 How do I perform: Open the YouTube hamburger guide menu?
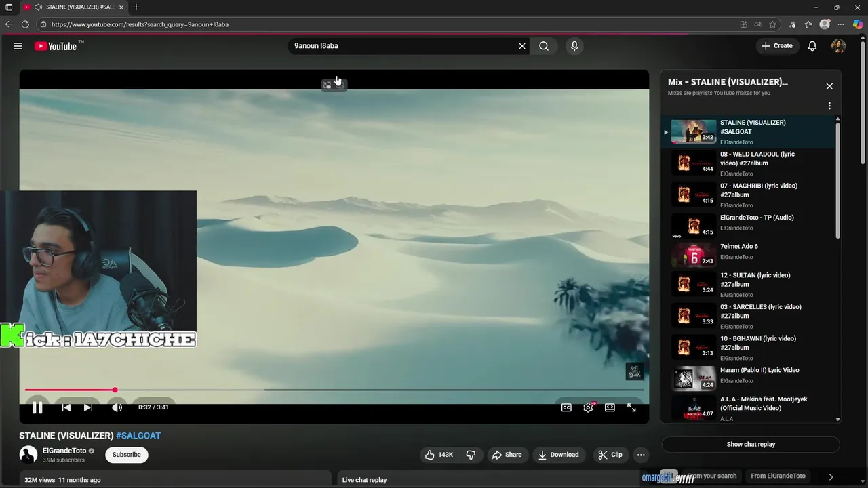(x=18, y=46)
